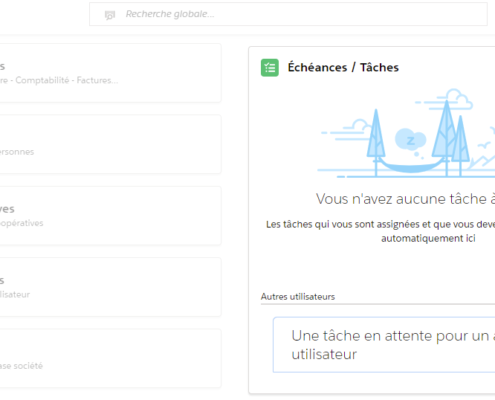The height and width of the screenshot is (400, 495).
Task: Open the Comptabilité - Factures card
Action: click(110, 73)
